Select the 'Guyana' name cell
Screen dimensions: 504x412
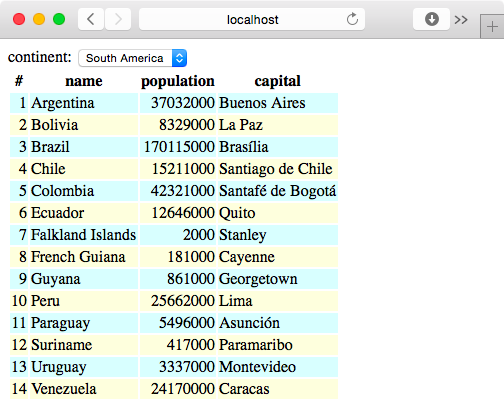84,279
